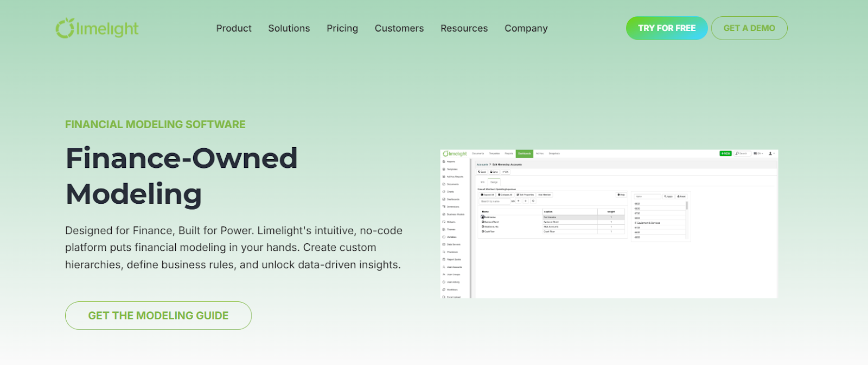Select Documents tab in the app screenshot
This screenshot has height=365, width=868.
(x=478, y=154)
